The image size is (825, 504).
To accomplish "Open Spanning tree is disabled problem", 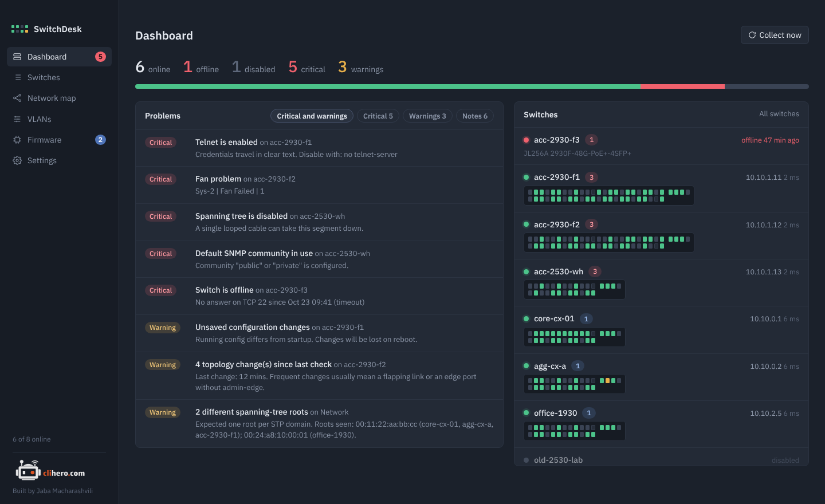I will pyautogui.click(x=319, y=222).
